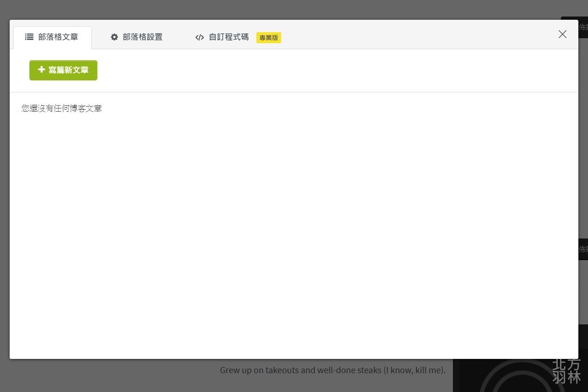This screenshot has width=588, height=392.
Task: Open the 部落格文章 tab
Action: coord(52,37)
